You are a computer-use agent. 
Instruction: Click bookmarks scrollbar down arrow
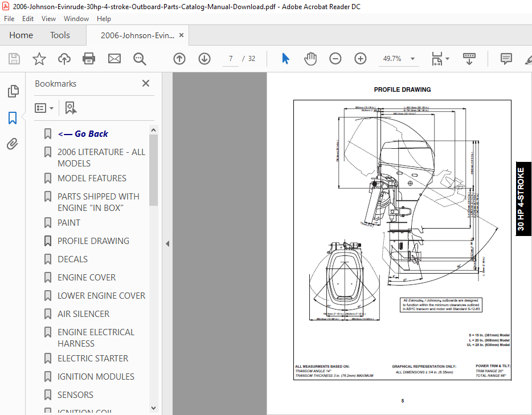tap(153, 408)
